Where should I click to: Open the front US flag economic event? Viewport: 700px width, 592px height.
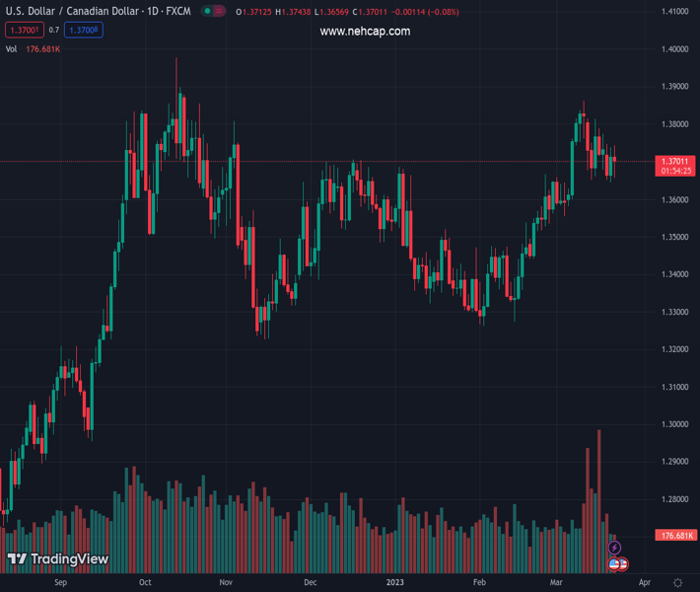614,564
